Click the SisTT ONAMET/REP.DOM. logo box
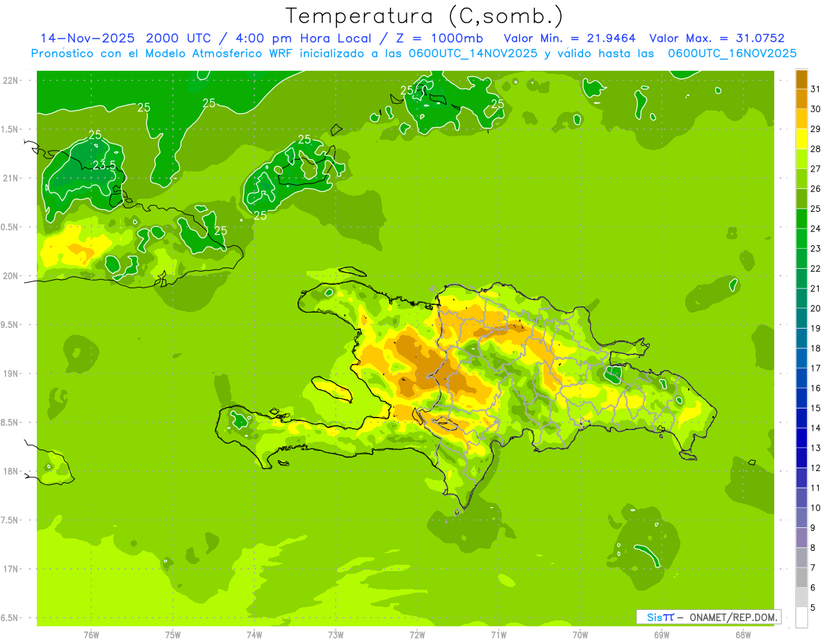This screenshot has height=644, width=834. tap(708, 617)
